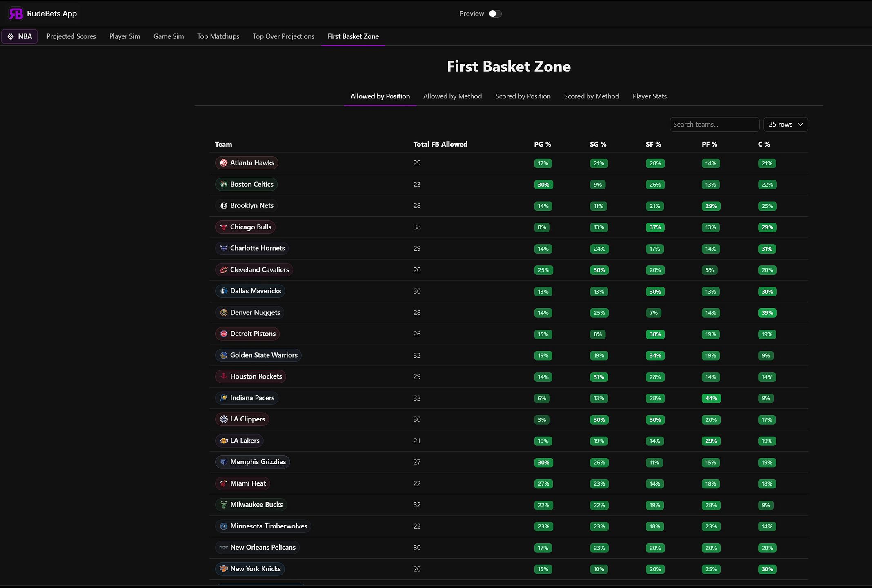Click the Charlotte Hornets team logo
Viewport: 872px width, 588px height.
[x=224, y=248]
